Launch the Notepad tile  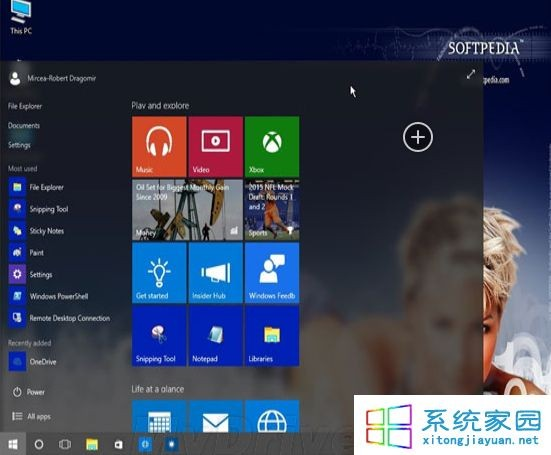pyautogui.click(x=215, y=336)
